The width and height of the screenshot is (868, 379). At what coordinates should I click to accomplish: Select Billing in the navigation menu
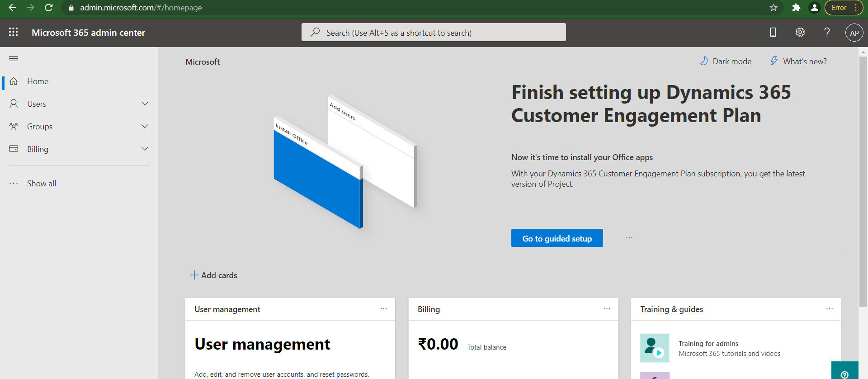pyautogui.click(x=79, y=149)
